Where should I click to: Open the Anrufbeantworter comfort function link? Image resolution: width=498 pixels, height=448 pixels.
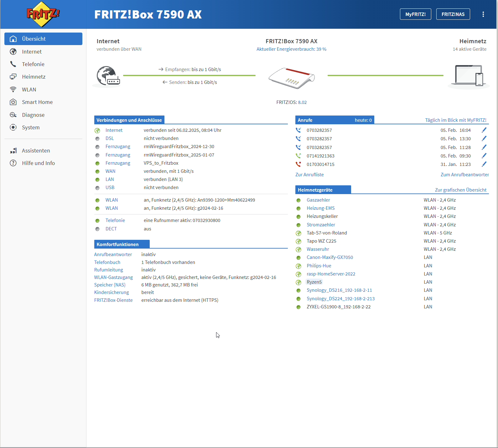click(113, 255)
